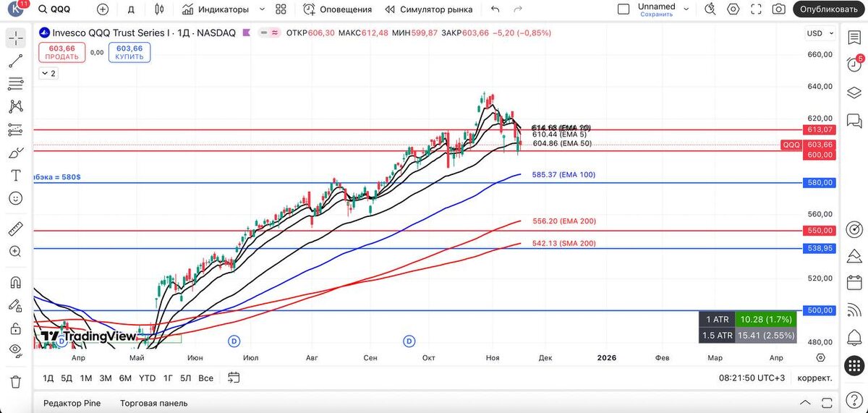
Task: Open price scale settings gear
Action: coord(820,357)
